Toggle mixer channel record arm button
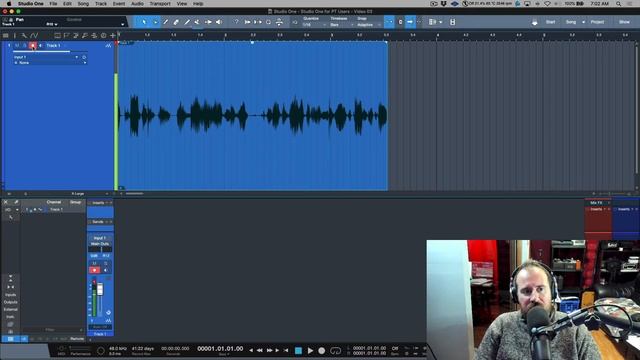Image resolution: width=640 pixels, height=360 pixels. coord(94,270)
